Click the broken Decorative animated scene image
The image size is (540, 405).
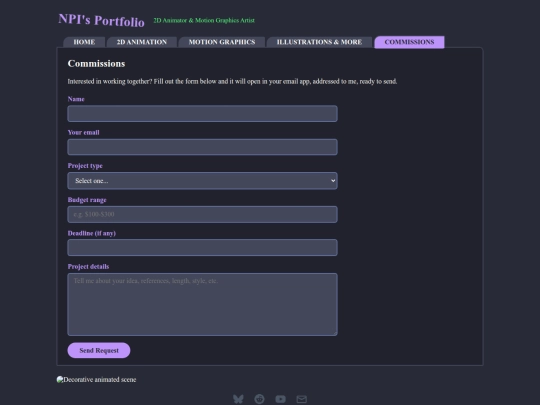tap(96, 380)
